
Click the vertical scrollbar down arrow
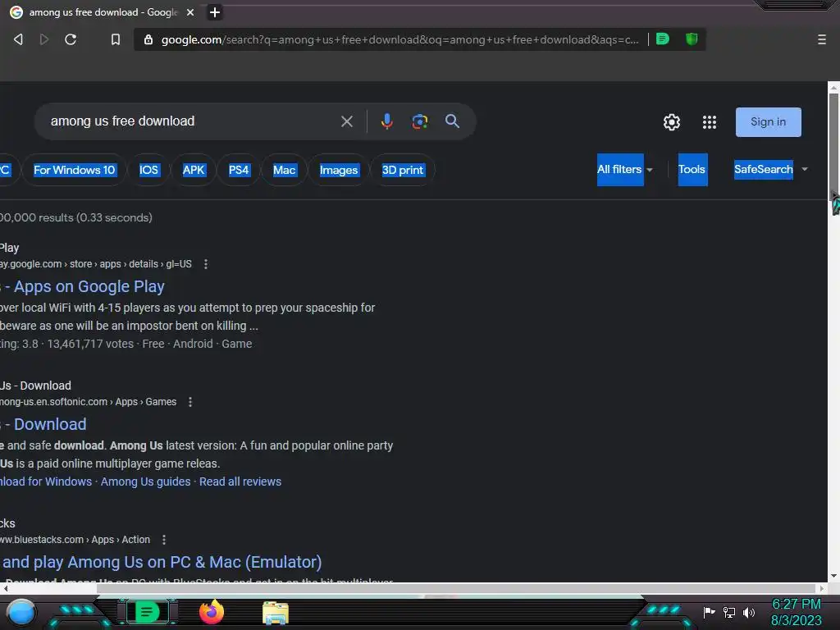pyautogui.click(x=833, y=576)
